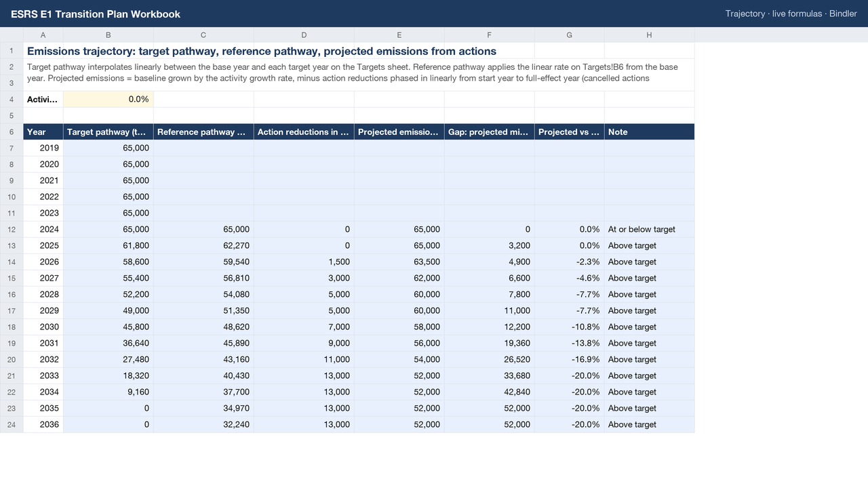Select row 4 header
Viewport: 868px width, 488px height.
[12, 99]
